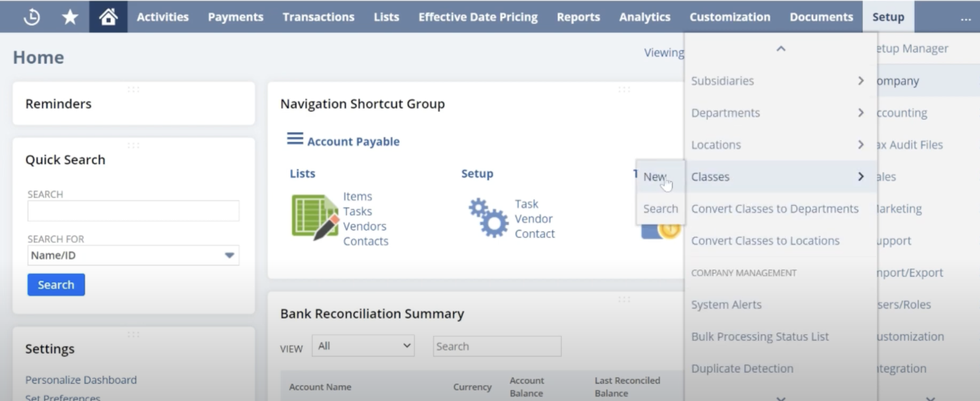
Task: Click the Duplicate Detection menu entry
Action: (742, 368)
